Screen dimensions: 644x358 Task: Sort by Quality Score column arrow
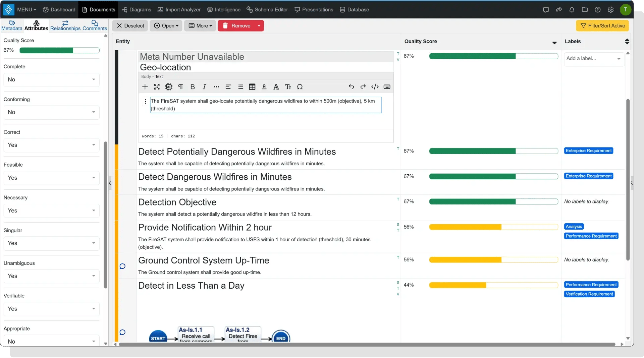(554, 43)
